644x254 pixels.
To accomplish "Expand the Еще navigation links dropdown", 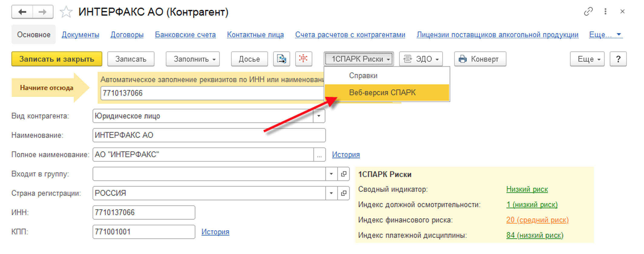I will pos(605,35).
